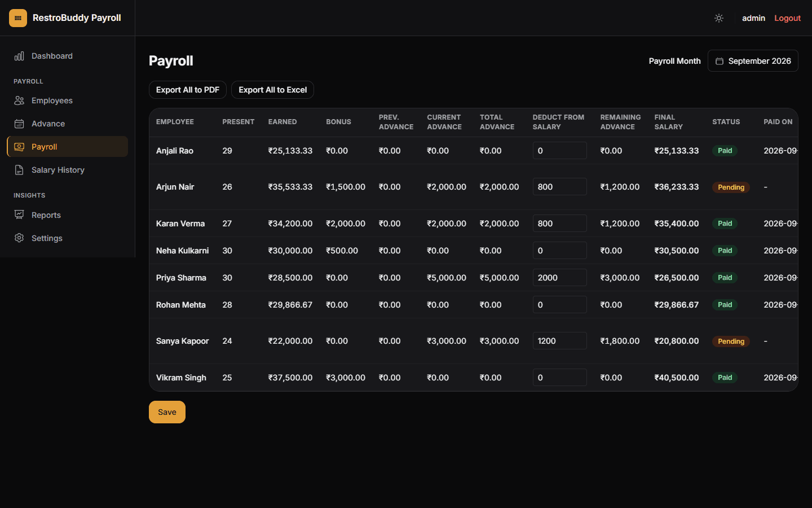Click the admin username label
The width and height of the screenshot is (812, 508).
[x=753, y=18]
